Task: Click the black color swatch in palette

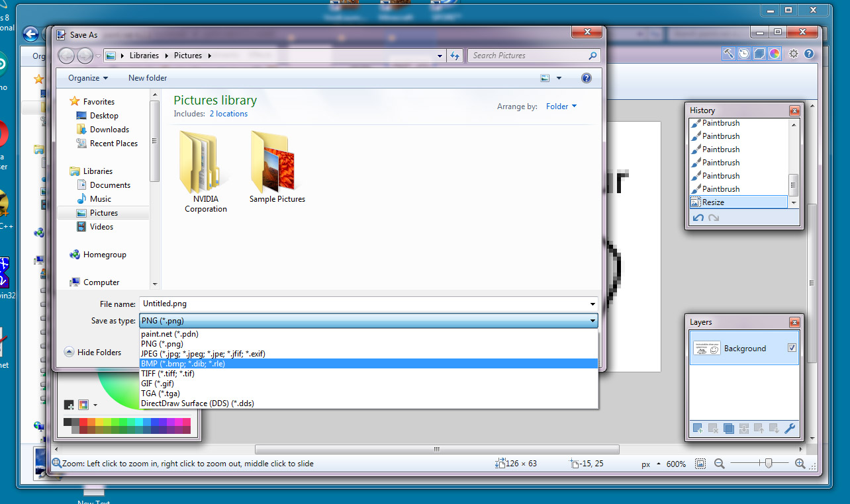Action: click(68, 422)
